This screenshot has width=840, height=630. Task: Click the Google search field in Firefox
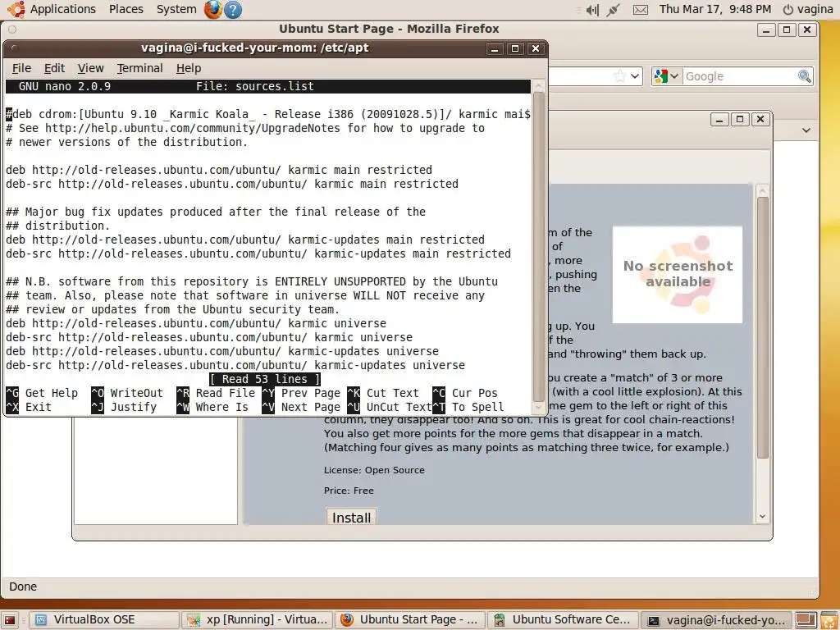click(740, 76)
